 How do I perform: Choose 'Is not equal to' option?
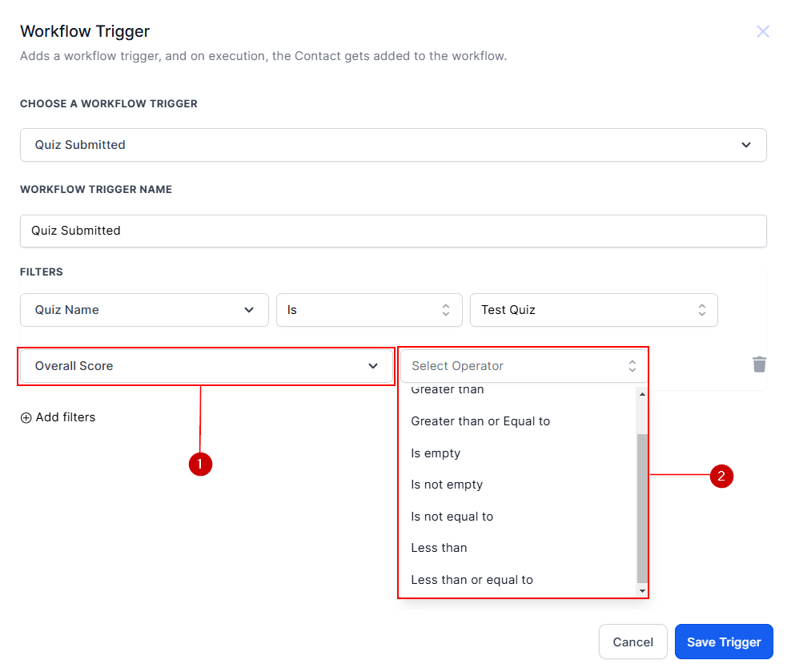452,517
